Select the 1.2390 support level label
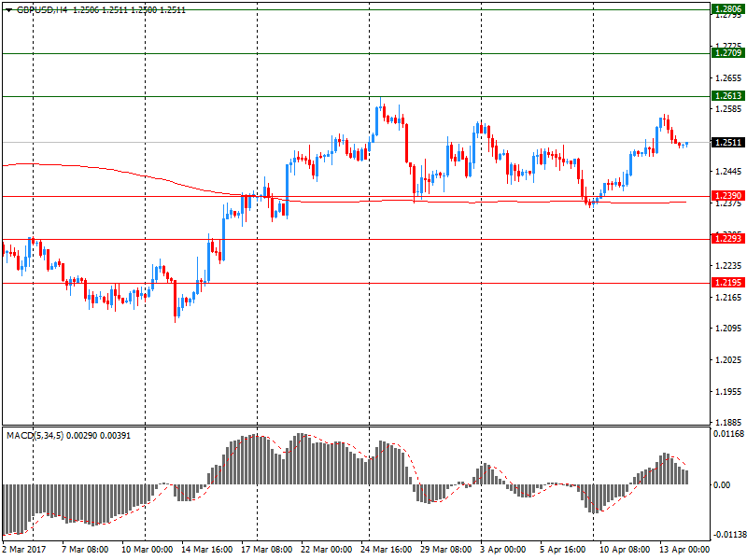 pos(728,196)
